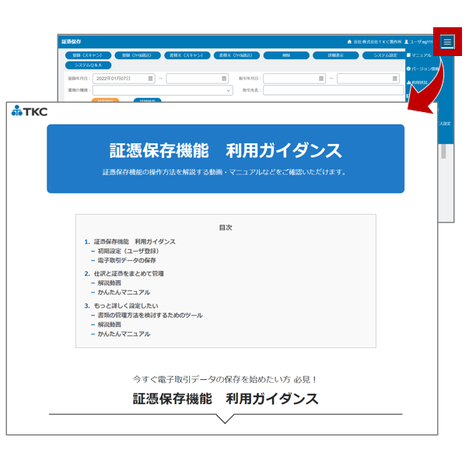Click the システムQ&A button
The height and width of the screenshot is (453, 476).
[88, 65]
